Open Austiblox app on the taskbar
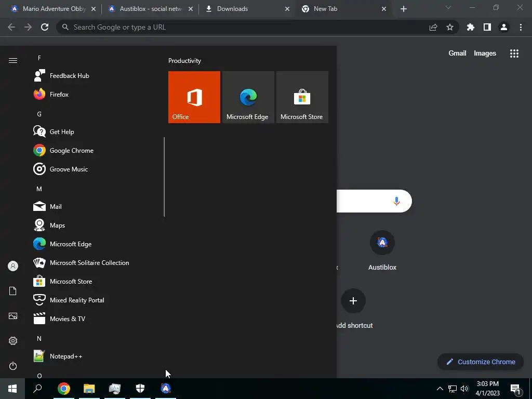This screenshot has width=532, height=399. click(166, 389)
